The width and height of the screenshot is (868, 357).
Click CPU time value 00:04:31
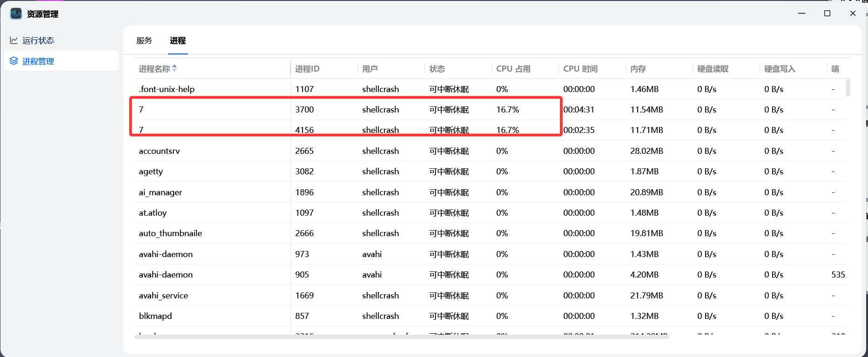pyautogui.click(x=579, y=110)
